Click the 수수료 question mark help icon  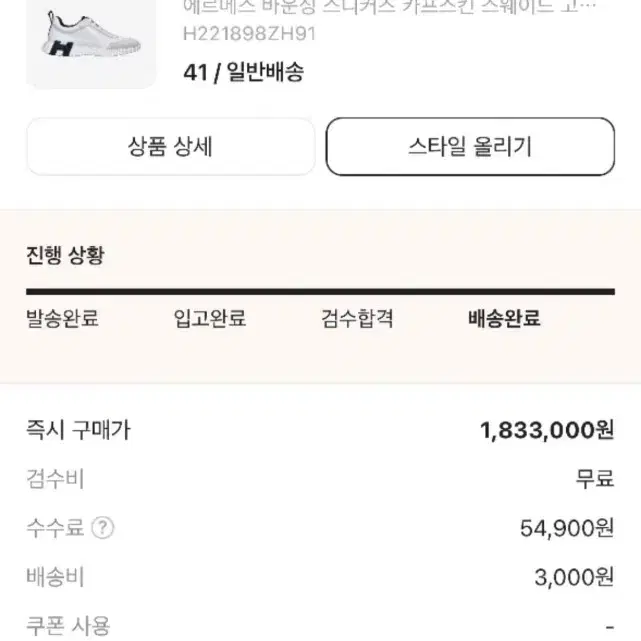(x=102, y=528)
